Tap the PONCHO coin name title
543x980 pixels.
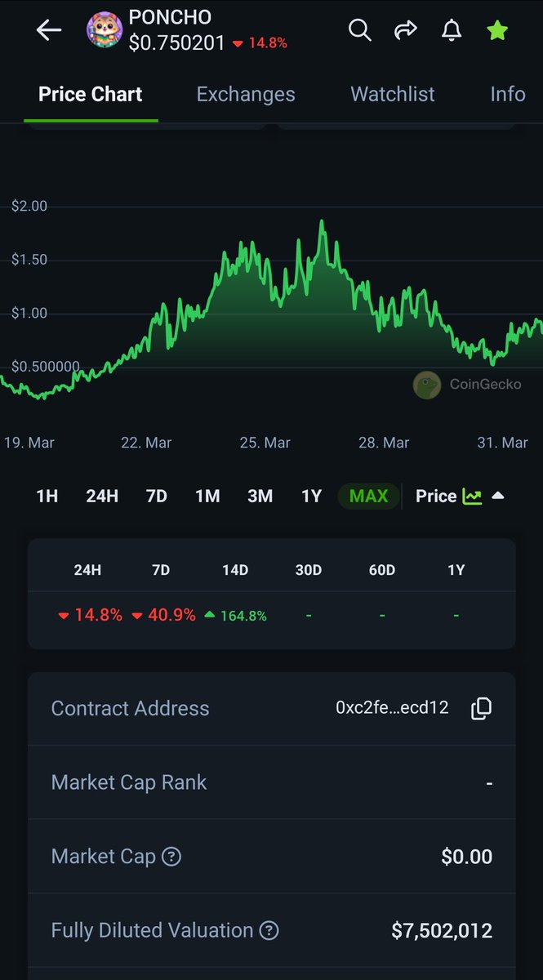170,17
